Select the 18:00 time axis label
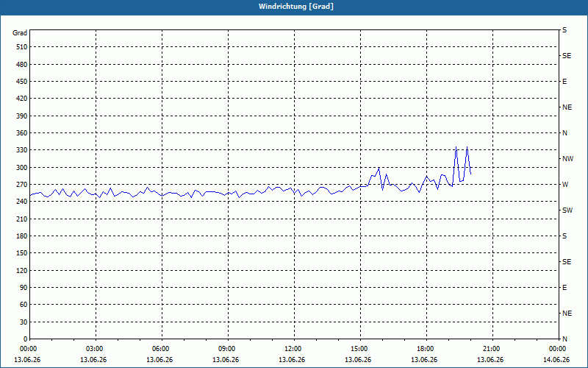 point(426,349)
